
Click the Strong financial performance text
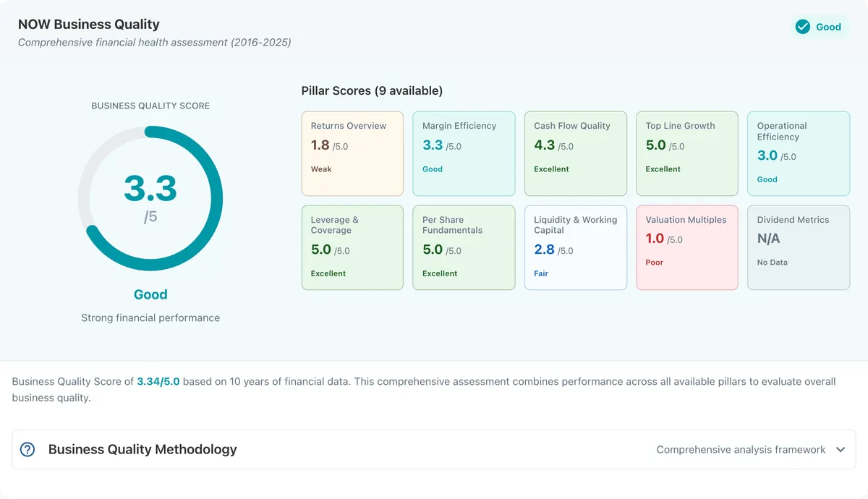coord(150,317)
